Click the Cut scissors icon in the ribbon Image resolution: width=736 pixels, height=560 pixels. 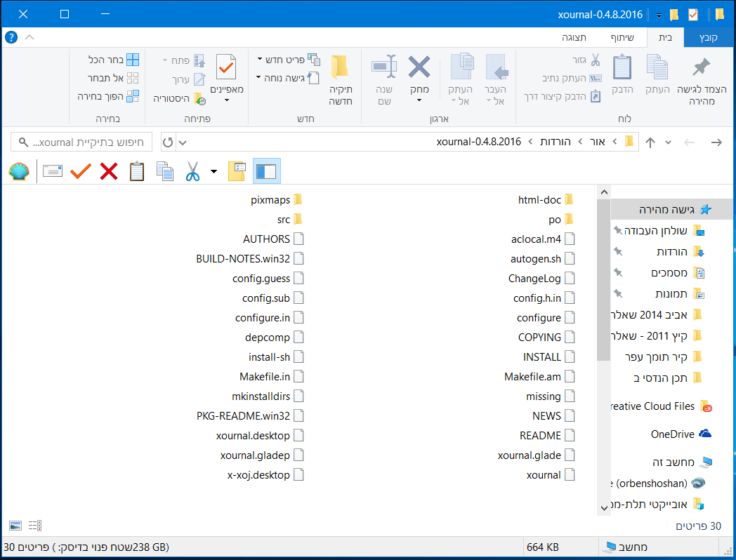tap(595, 60)
